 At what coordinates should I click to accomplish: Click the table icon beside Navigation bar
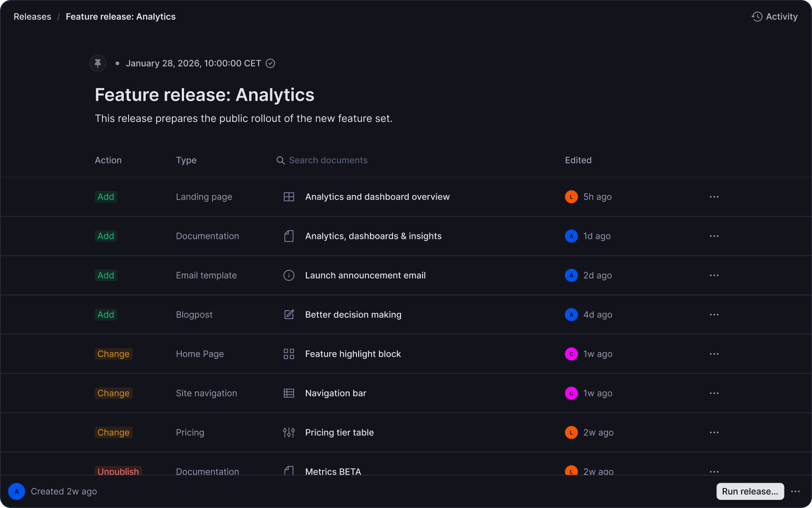click(289, 393)
